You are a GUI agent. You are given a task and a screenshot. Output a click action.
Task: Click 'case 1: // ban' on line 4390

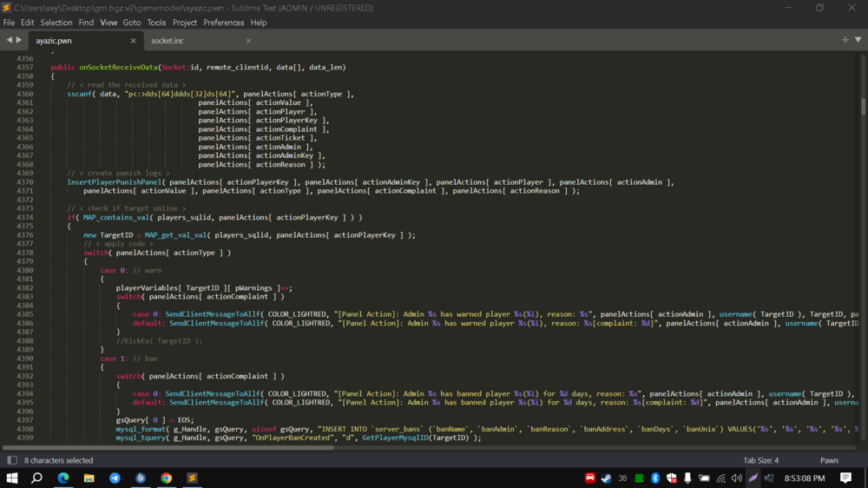[x=128, y=359]
